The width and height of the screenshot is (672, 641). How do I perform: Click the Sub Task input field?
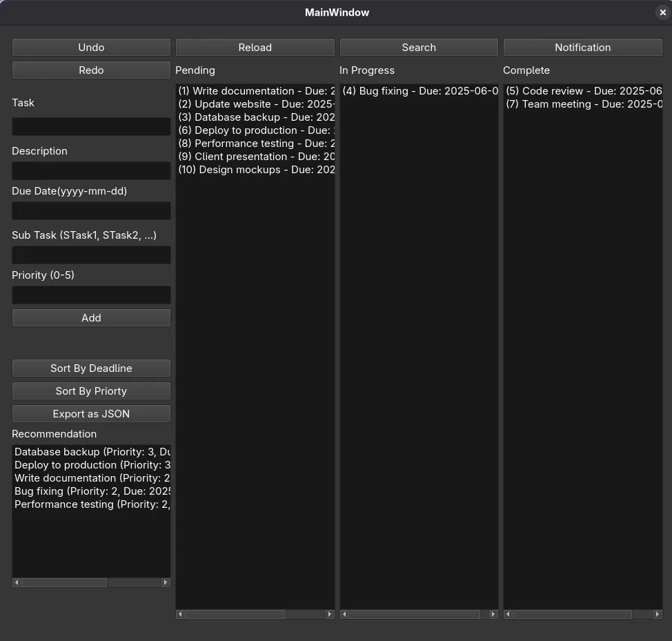tap(91, 255)
